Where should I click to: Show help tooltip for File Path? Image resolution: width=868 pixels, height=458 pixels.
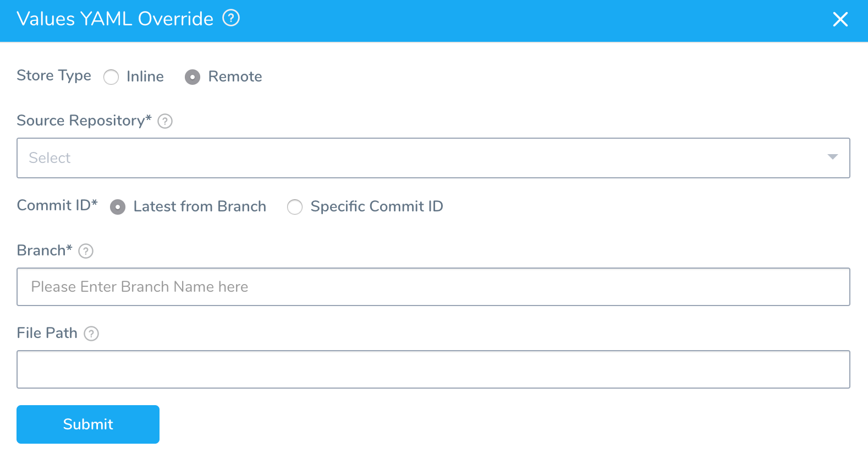(91, 334)
